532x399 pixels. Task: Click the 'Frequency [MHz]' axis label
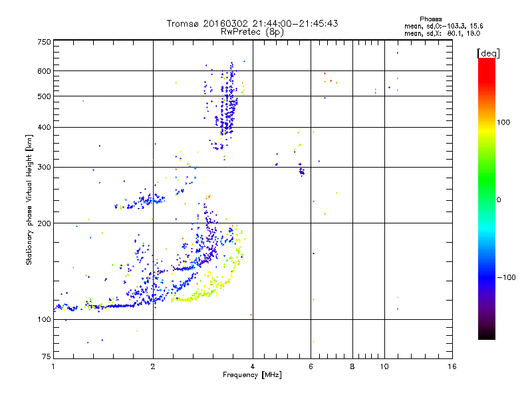(x=252, y=374)
